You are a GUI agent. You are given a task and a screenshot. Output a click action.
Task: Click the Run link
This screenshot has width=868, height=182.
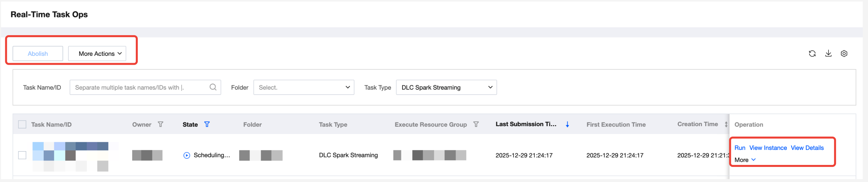point(740,148)
